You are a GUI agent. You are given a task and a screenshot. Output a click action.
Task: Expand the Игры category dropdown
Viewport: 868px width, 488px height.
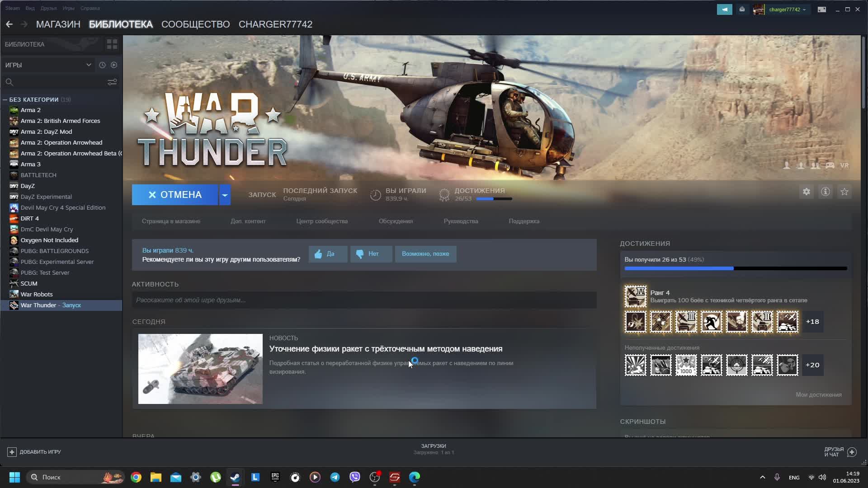(x=89, y=65)
